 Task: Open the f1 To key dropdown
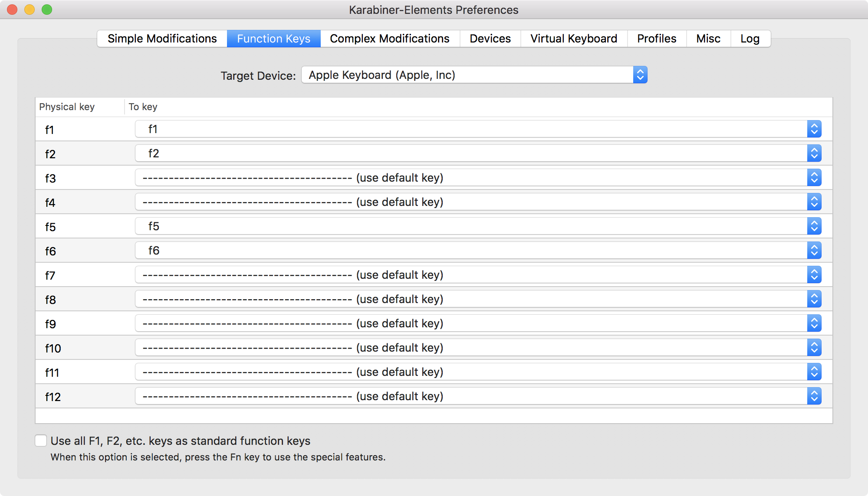pos(477,129)
